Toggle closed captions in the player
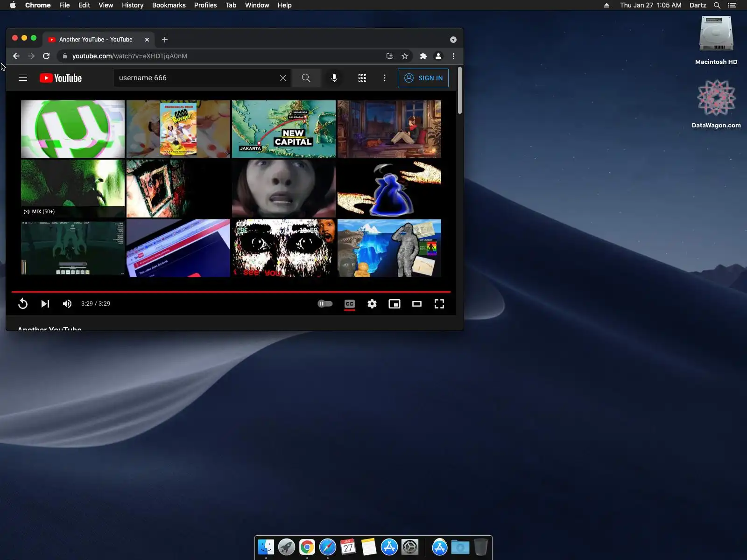This screenshot has width=747, height=560. (x=350, y=304)
